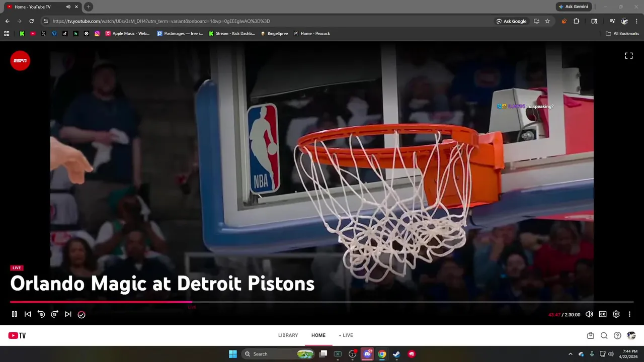
Task: Show hidden system tray icons
Action: point(570,354)
